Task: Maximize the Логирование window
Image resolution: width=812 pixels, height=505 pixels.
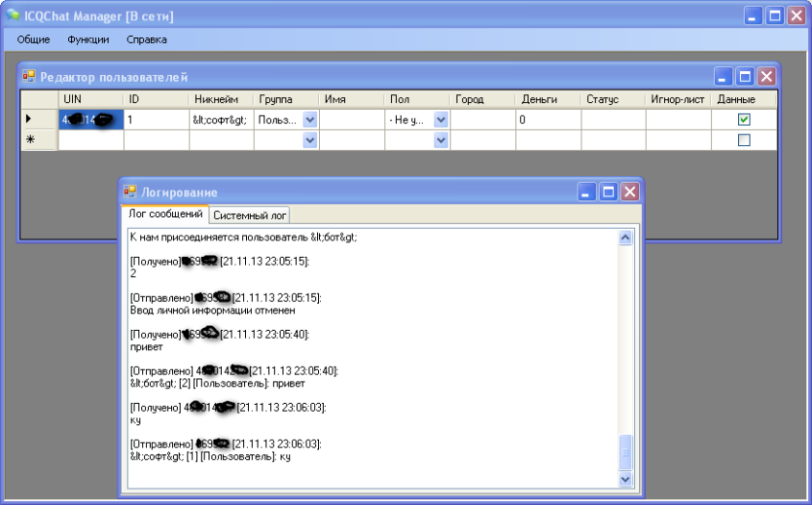Action: [x=609, y=192]
